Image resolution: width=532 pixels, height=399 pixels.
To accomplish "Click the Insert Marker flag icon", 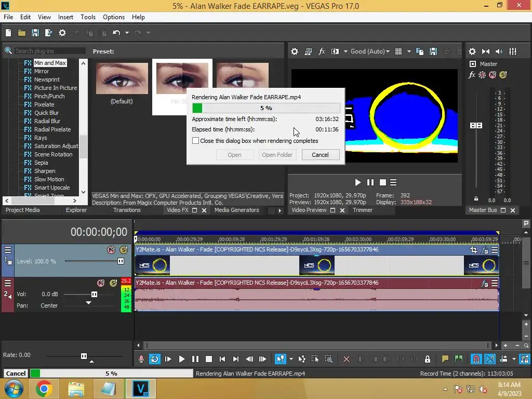I will point(445,359).
